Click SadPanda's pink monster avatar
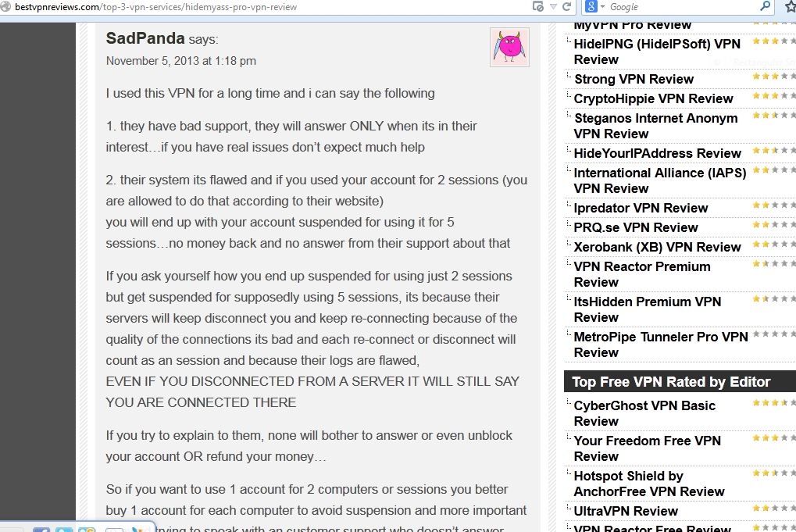796x532 pixels. point(509,47)
